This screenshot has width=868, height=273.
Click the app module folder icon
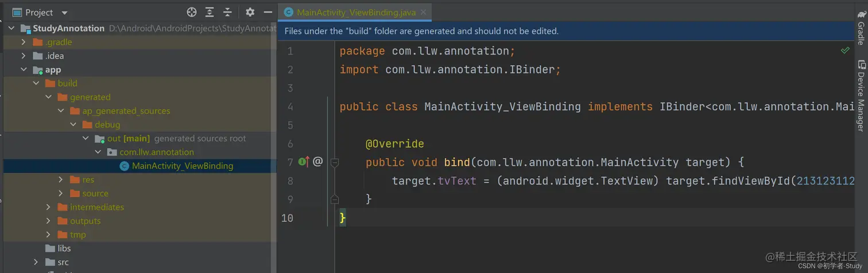(x=38, y=70)
